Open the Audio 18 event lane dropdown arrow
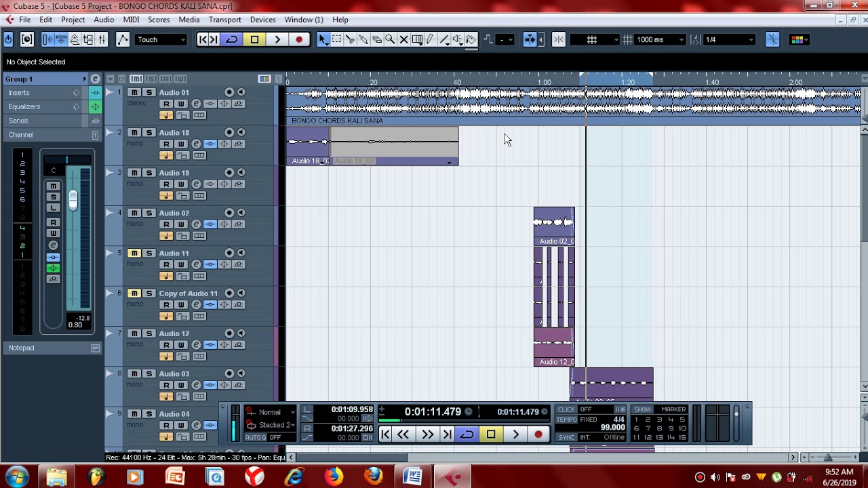 click(x=449, y=162)
